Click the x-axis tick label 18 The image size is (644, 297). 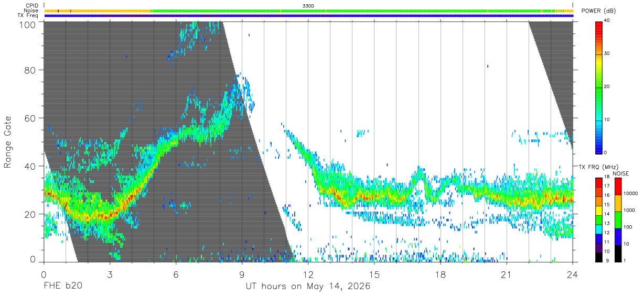(x=440, y=274)
